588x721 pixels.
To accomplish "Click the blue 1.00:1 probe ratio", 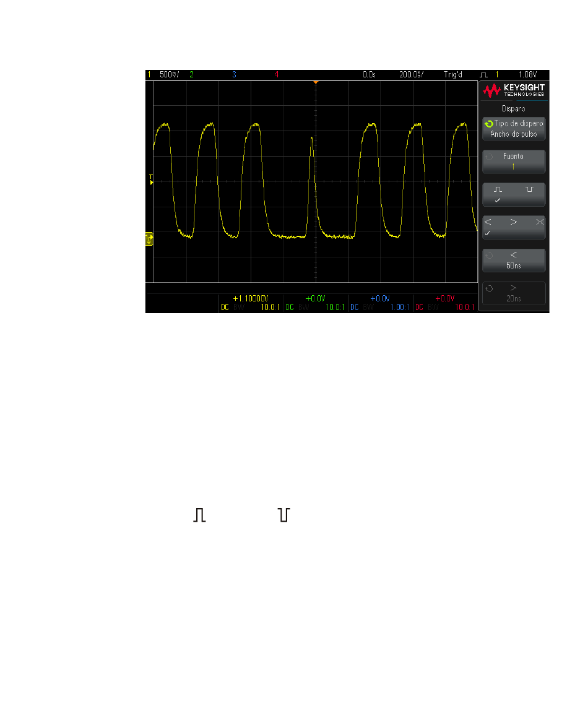I will pyautogui.click(x=400, y=307).
